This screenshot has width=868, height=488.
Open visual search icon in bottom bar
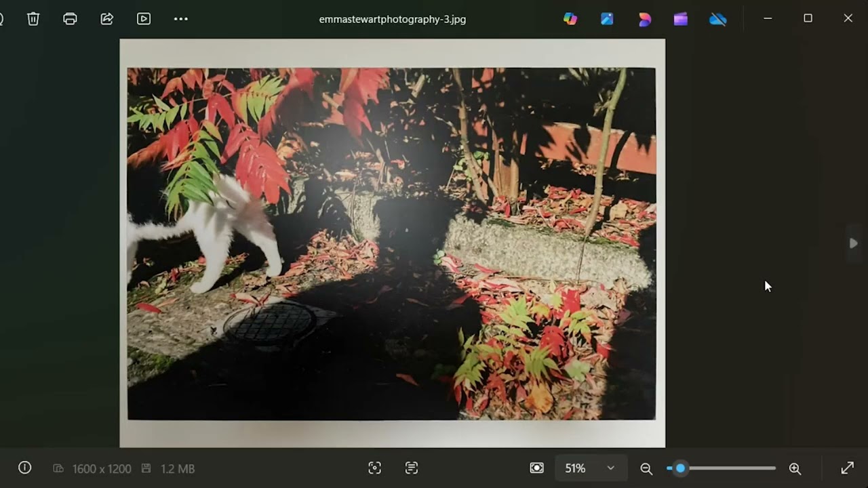point(375,468)
